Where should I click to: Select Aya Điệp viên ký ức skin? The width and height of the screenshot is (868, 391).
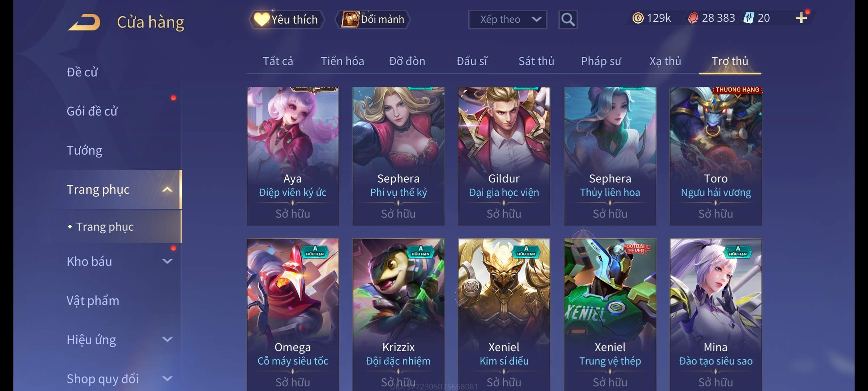click(293, 156)
